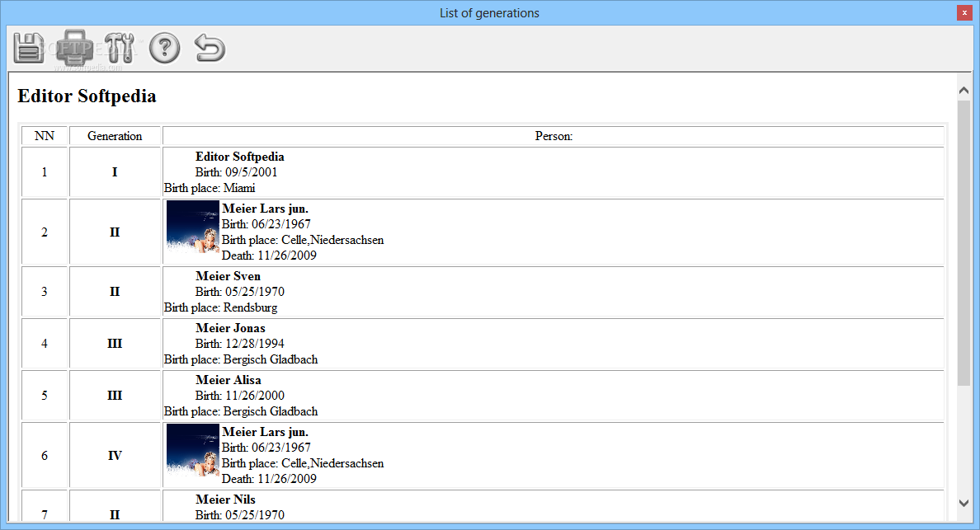Click the Save floppy disk icon
The height and width of the screenshot is (530, 980).
[29, 48]
